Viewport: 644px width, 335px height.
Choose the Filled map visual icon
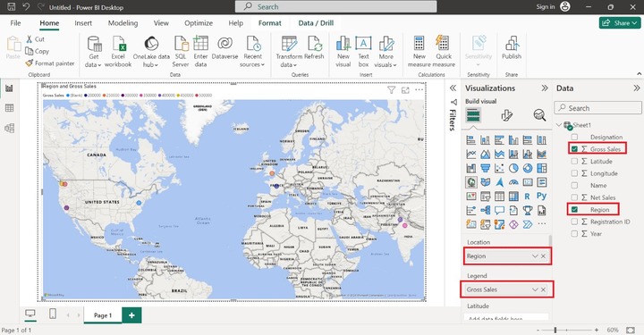[x=485, y=182]
